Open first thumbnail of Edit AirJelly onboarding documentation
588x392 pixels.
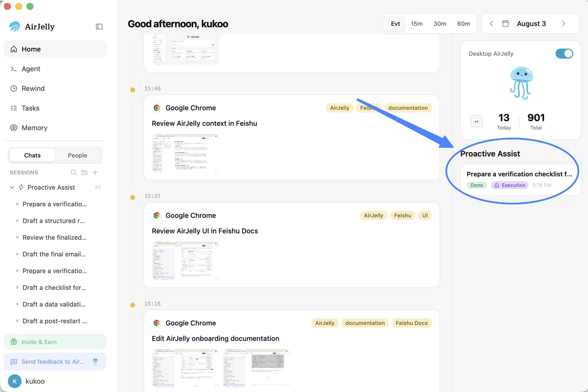pyautogui.click(x=185, y=368)
